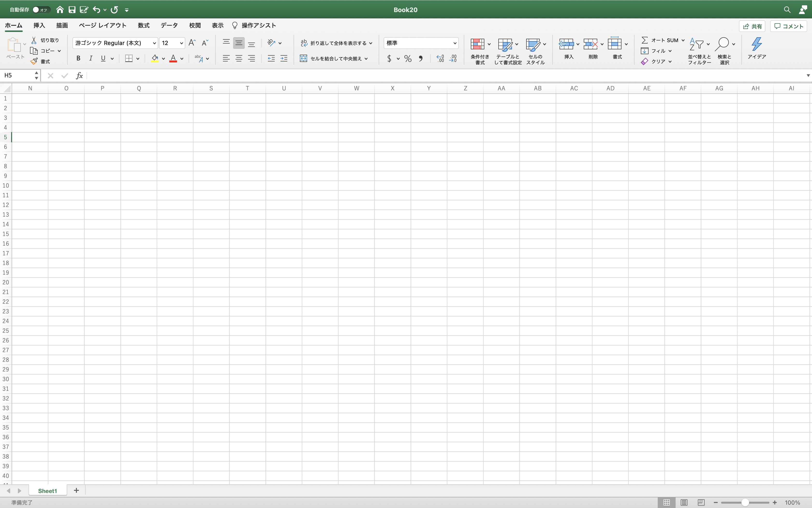Align text right

(251, 59)
